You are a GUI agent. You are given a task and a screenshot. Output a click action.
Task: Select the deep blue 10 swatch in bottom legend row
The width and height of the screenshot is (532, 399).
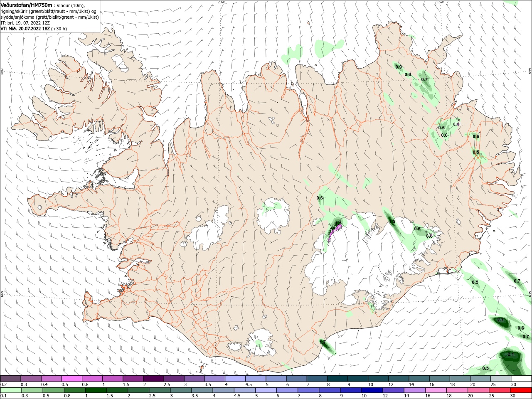[x=371, y=390]
